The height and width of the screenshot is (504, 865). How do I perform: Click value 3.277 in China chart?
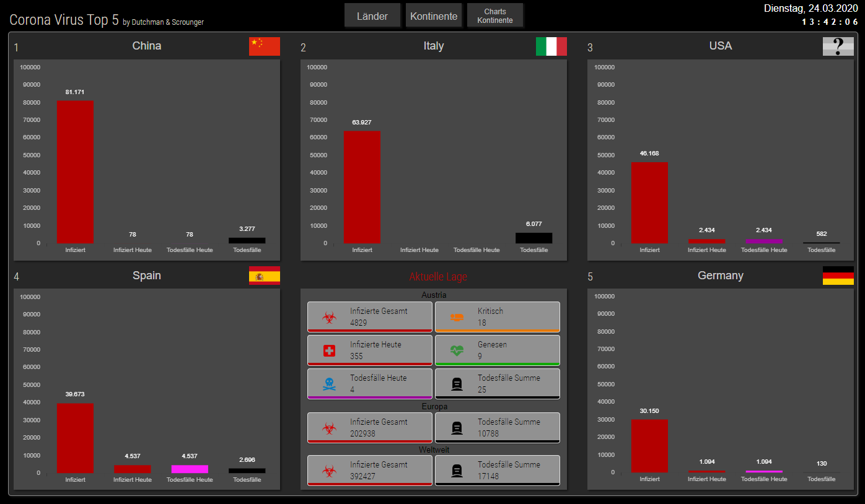pyautogui.click(x=247, y=229)
